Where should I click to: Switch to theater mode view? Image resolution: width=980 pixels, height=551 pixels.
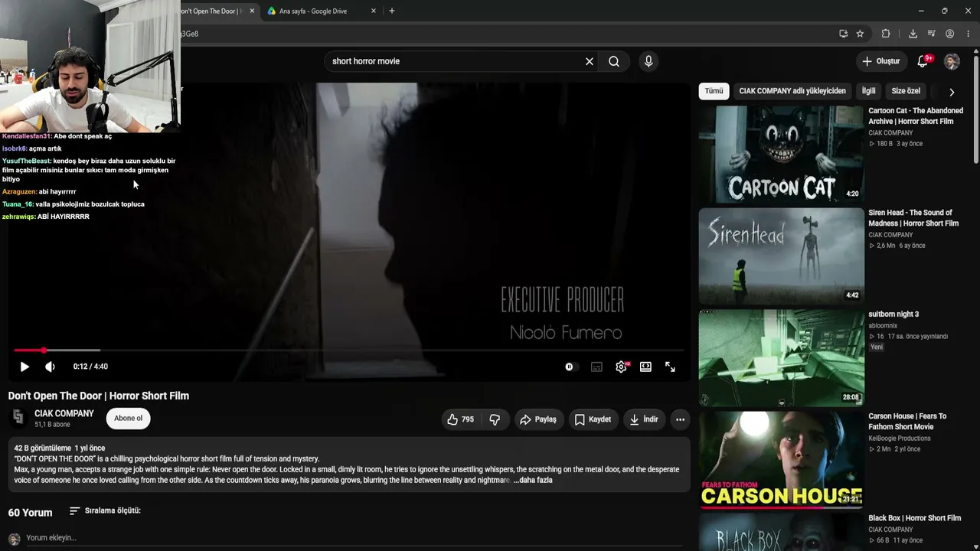tap(645, 367)
